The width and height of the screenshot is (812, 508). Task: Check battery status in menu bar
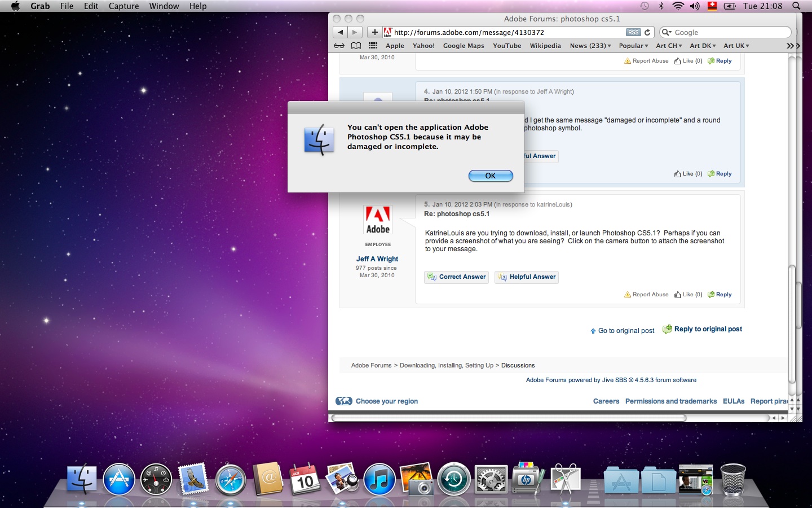pyautogui.click(x=730, y=6)
